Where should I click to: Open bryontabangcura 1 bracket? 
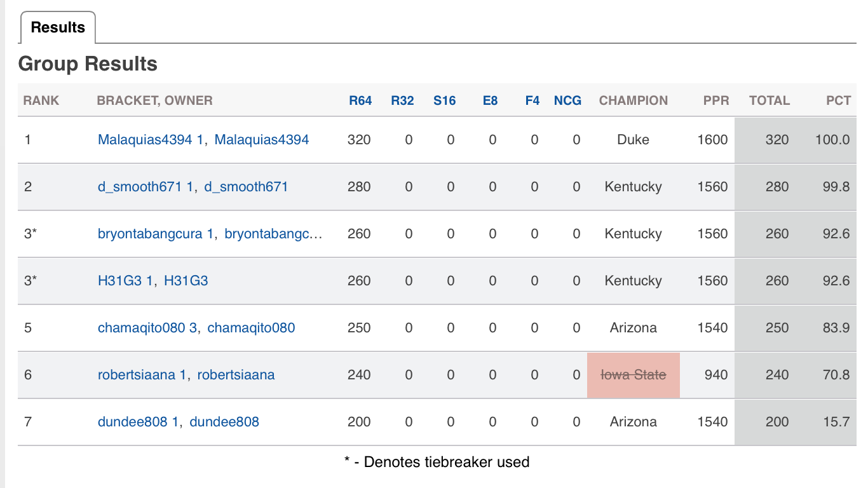coord(156,234)
